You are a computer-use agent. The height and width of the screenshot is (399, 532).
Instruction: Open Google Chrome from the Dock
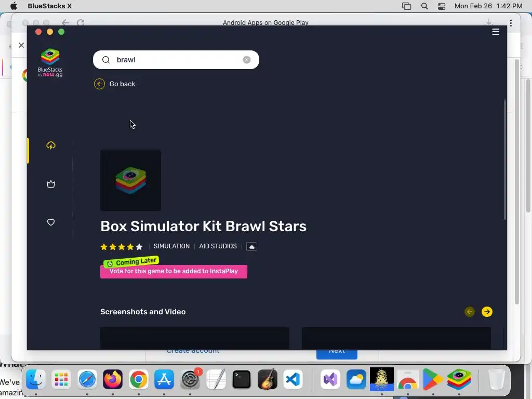pos(138,379)
